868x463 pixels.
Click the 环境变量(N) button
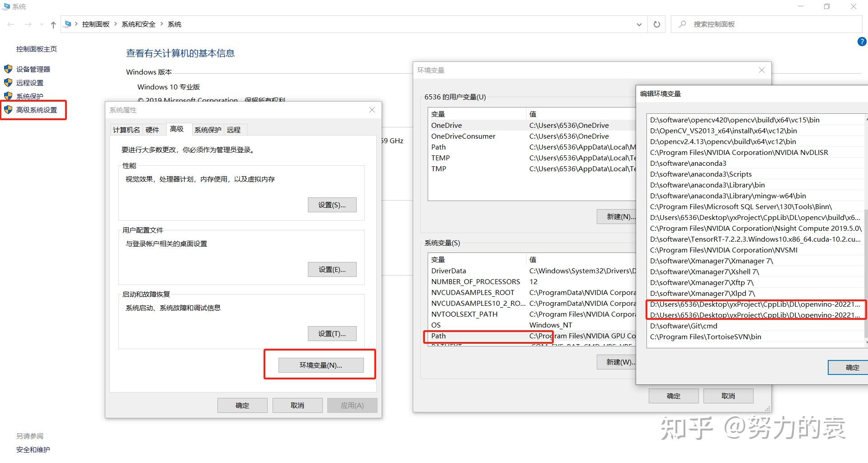tap(320, 365)
